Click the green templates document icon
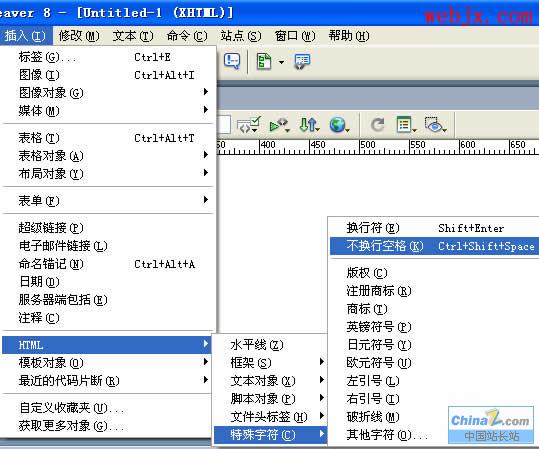 pos(264,62)
